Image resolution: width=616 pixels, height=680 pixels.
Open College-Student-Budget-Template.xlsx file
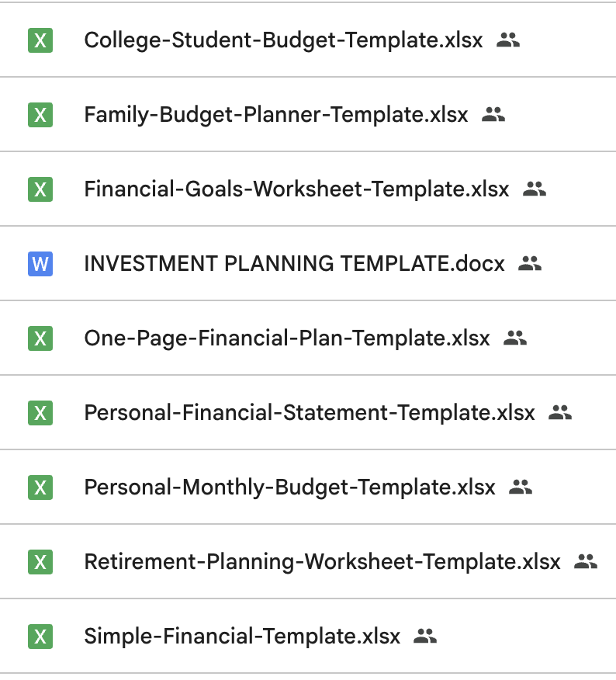(283, 40)
